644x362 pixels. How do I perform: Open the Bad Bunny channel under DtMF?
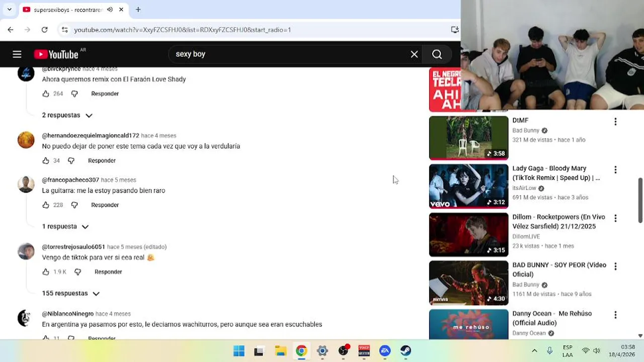526,130
